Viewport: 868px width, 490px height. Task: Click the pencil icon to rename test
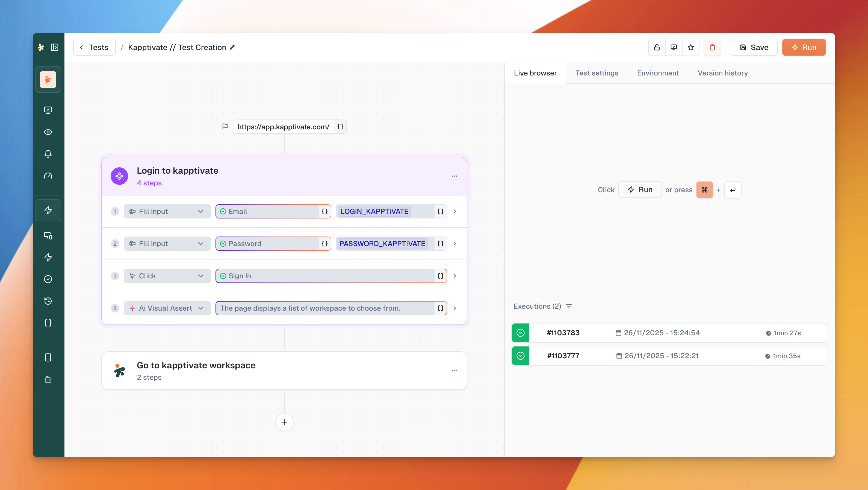click(x=232, y=47)
